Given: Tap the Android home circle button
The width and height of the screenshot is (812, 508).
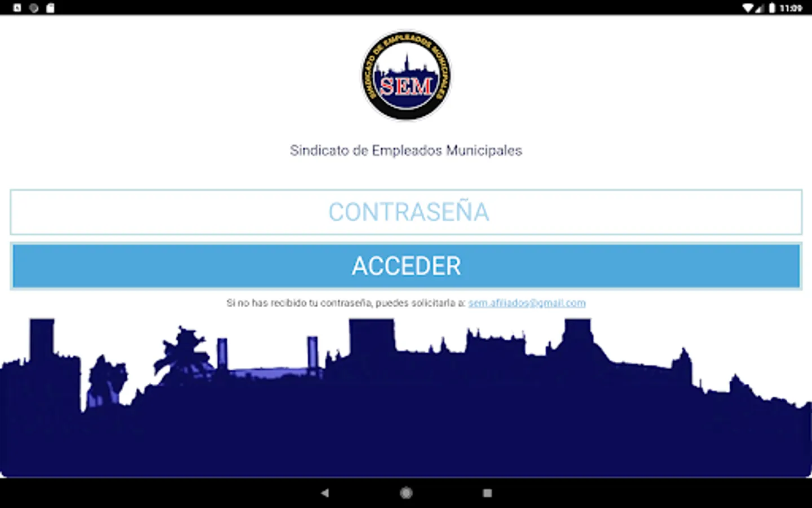Looking at the screenshot, I should tap(406, 493).
